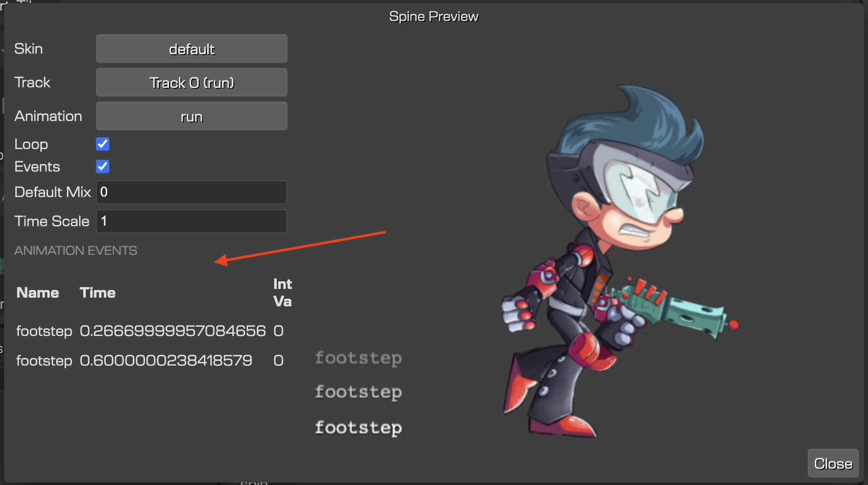Click the Name column header
This screenshot has height=485, width=868.
[x=38, y=293]
